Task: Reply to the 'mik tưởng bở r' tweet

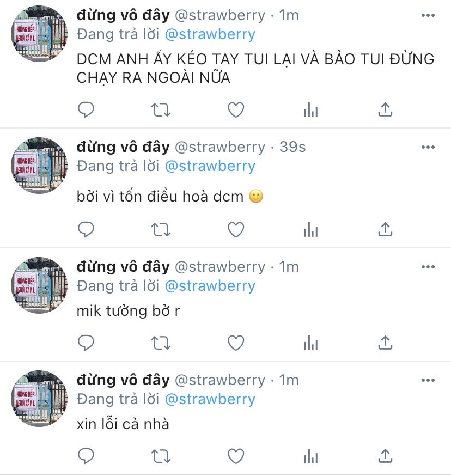Action: tap(86, 343)
